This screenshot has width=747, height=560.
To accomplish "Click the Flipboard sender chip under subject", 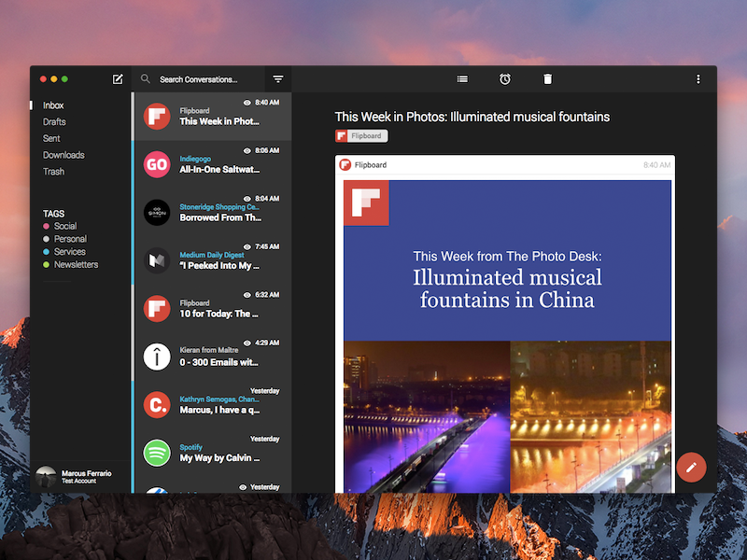I will 361,135.
